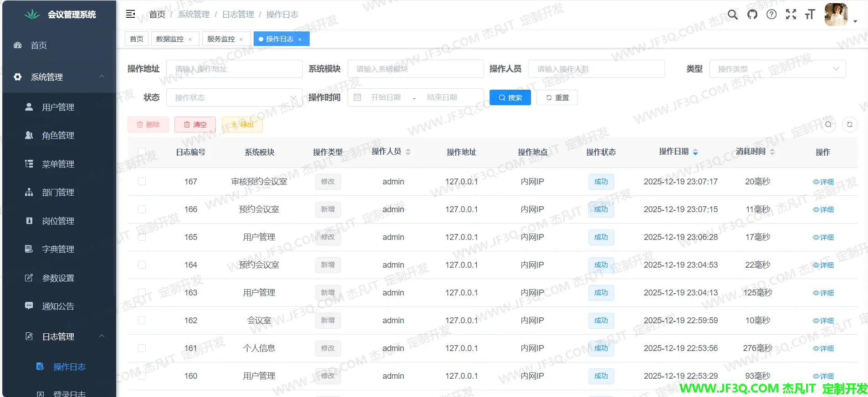Close the 数据监控 tab

190,40
